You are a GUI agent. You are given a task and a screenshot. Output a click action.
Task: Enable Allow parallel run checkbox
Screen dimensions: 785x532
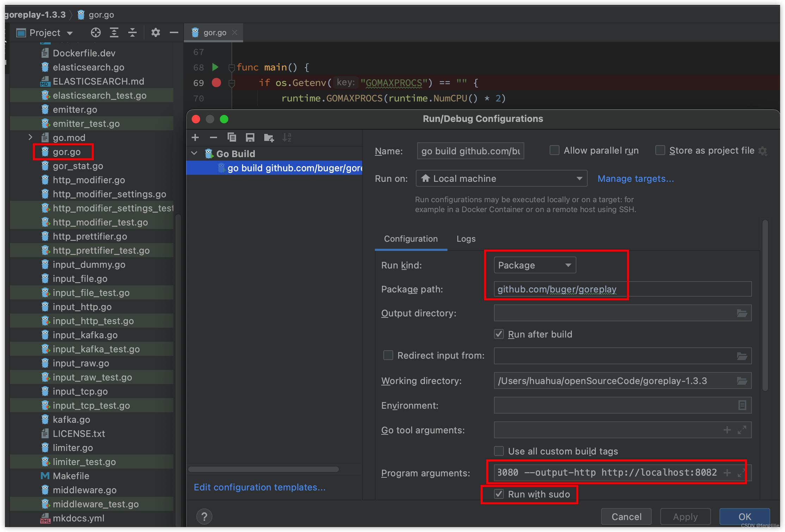tap(555, 150)
